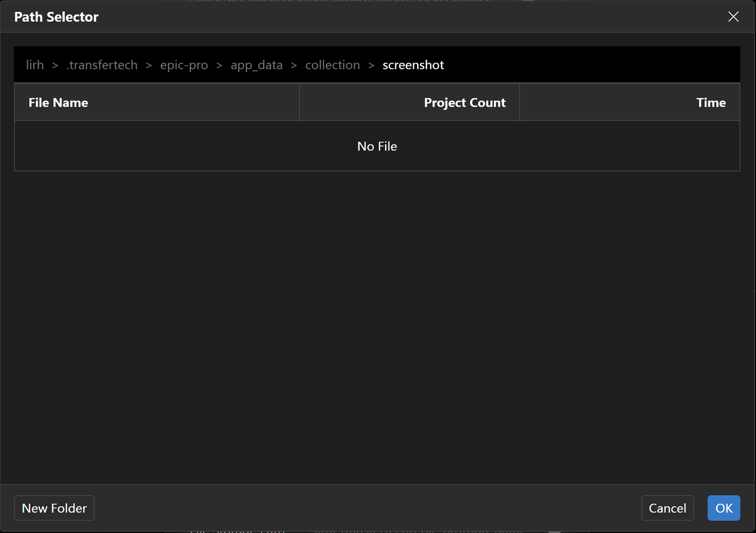Sort by the Time column header
This screenshot has width=756, height=533.
click(x=711, y=102)
